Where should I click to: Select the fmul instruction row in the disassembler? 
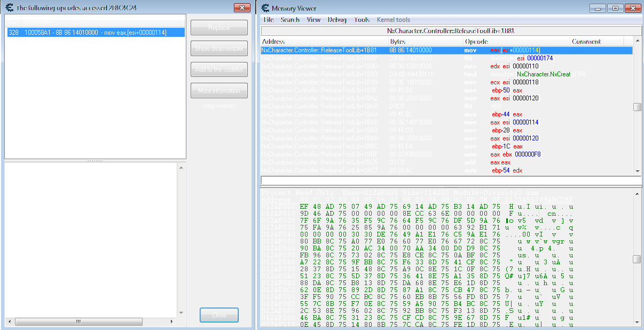click(446, 74)
